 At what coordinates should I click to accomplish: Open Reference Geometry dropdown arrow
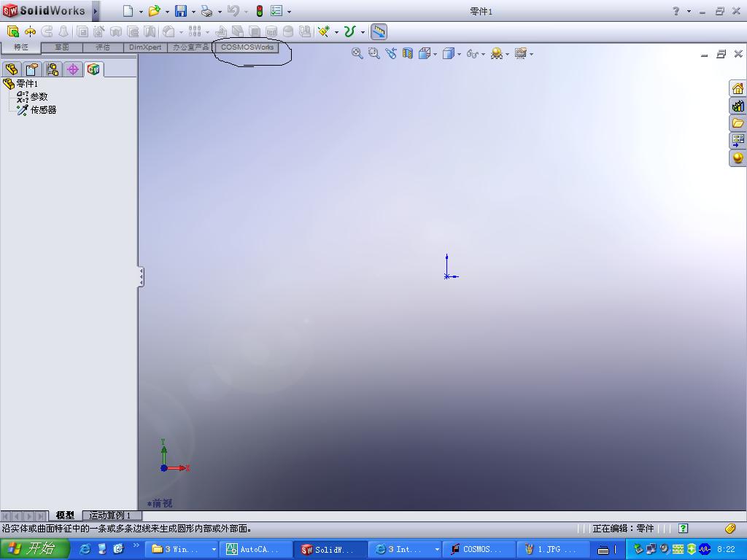point(336,32)
